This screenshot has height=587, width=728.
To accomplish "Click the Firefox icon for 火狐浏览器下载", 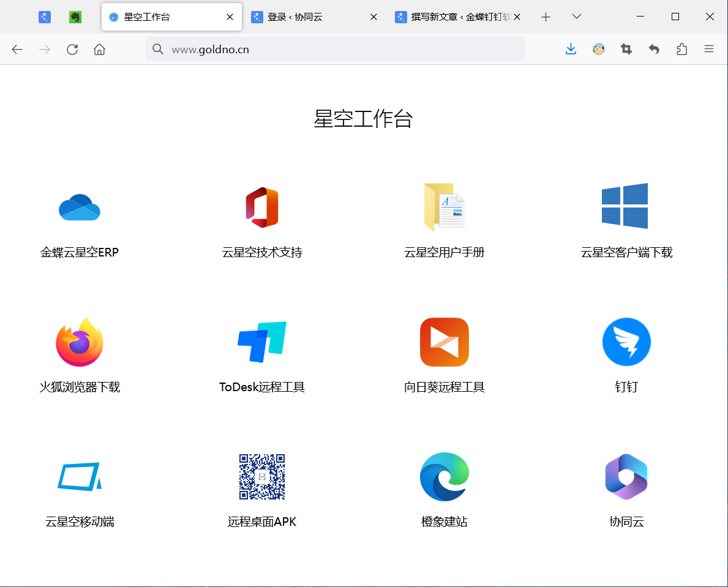I will pyautogui.click(x=80, y=342).
